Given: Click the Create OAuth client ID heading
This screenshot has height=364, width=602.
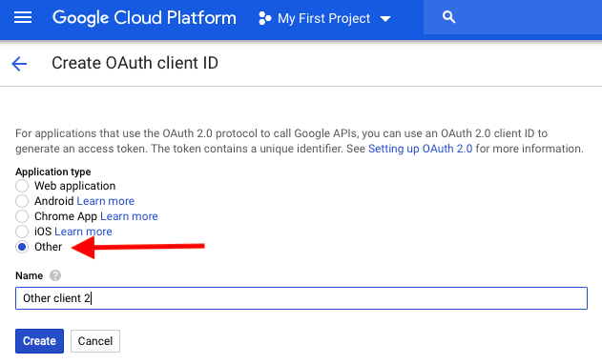Looking at the screenshot, I should pos(135,63).
